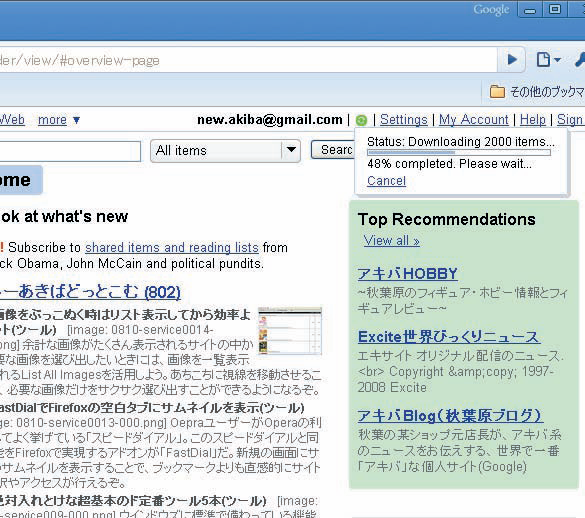The image size is (585, 518).
Task: Cancel the offline download
Action: coord(386,181)
